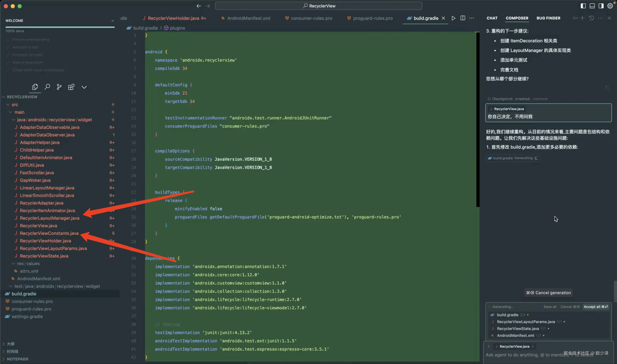Close the WELCOME panel

point(112,21)
